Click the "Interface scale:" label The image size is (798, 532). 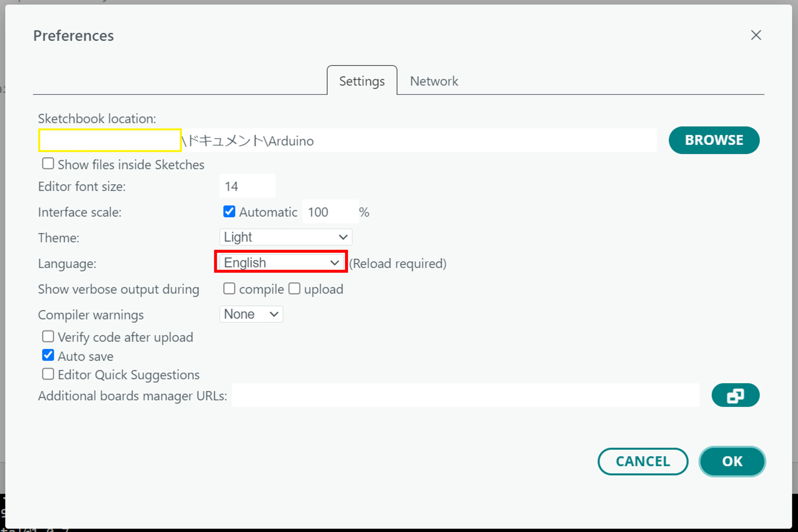(80, 212)
